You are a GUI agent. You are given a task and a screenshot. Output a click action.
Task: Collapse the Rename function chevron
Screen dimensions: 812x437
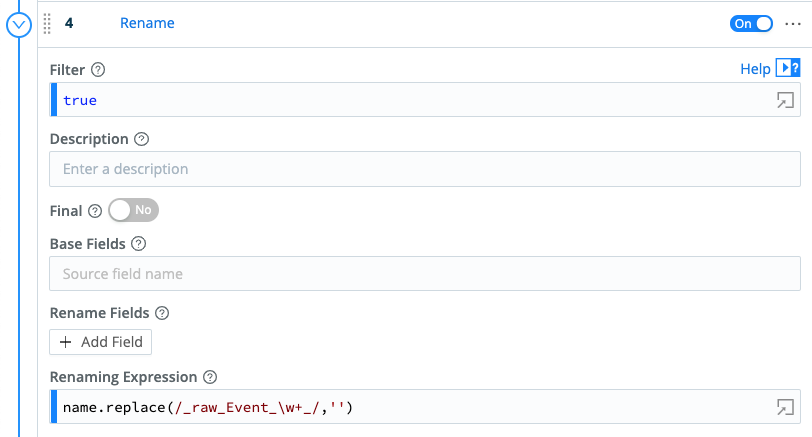(19, 24)
